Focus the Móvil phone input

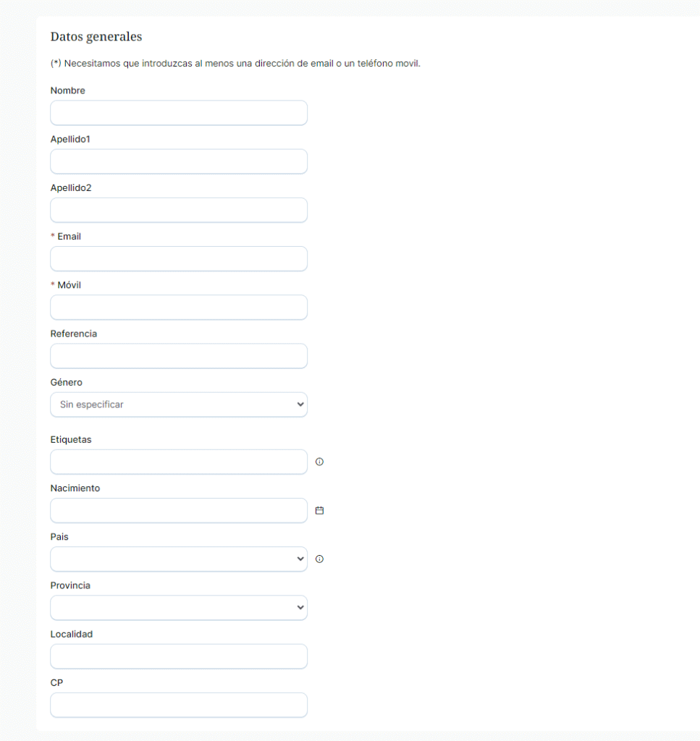[x=179, y=307]
